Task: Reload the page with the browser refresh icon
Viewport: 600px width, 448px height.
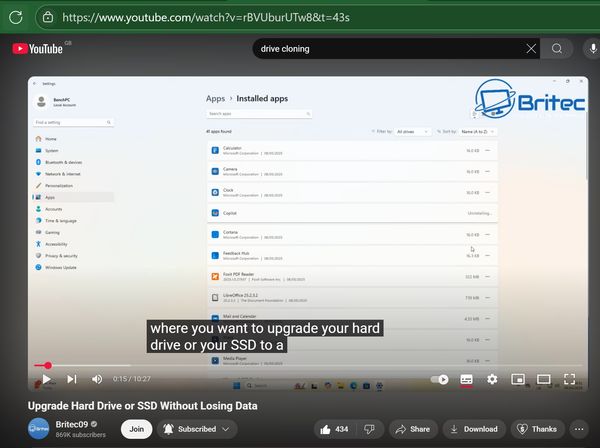Action: point(16,17)
